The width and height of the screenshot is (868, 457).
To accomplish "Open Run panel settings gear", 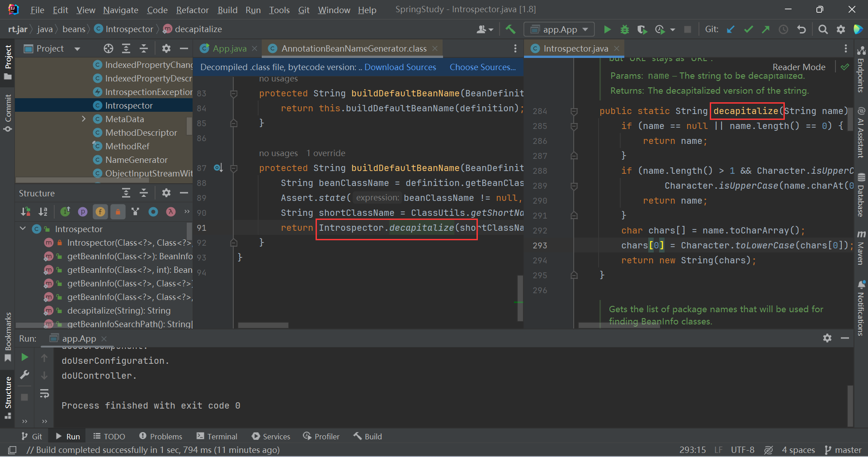I will 827,338.
